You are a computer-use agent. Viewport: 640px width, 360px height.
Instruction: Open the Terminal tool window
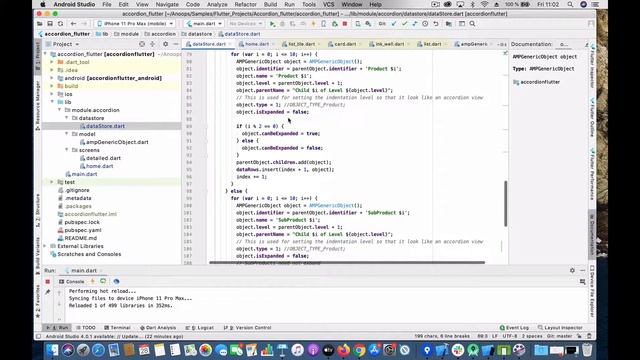(117, 328)
